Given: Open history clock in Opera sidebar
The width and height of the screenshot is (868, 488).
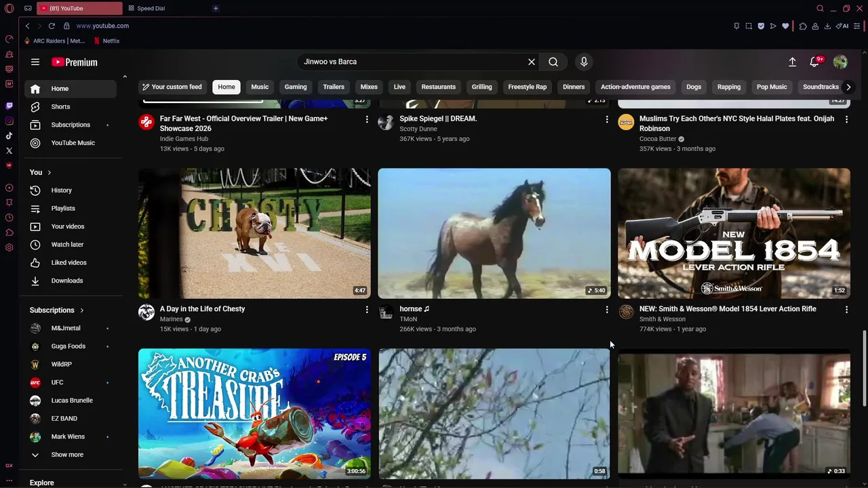Looking at the screenshot, I should coord(9,218).
